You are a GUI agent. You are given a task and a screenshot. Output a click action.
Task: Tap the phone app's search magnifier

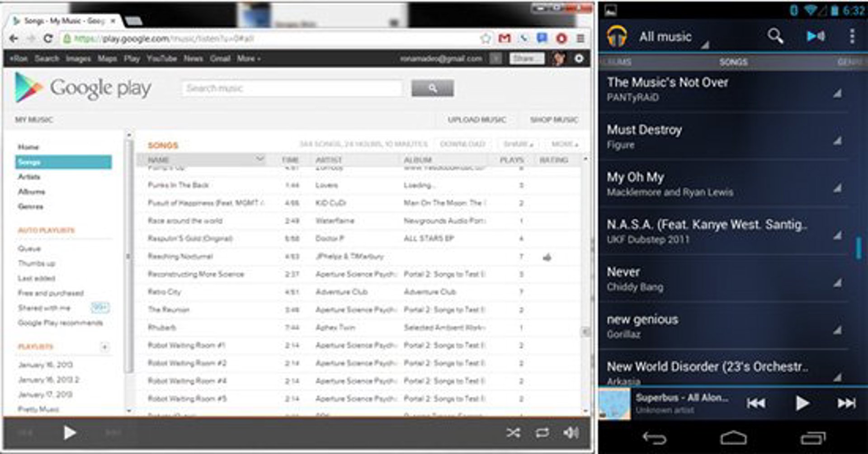point(775,36)
